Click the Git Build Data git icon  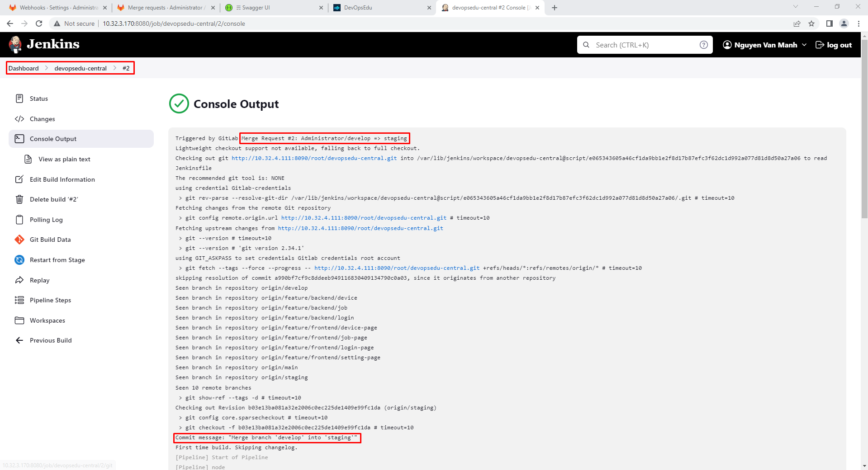(19, 240)
